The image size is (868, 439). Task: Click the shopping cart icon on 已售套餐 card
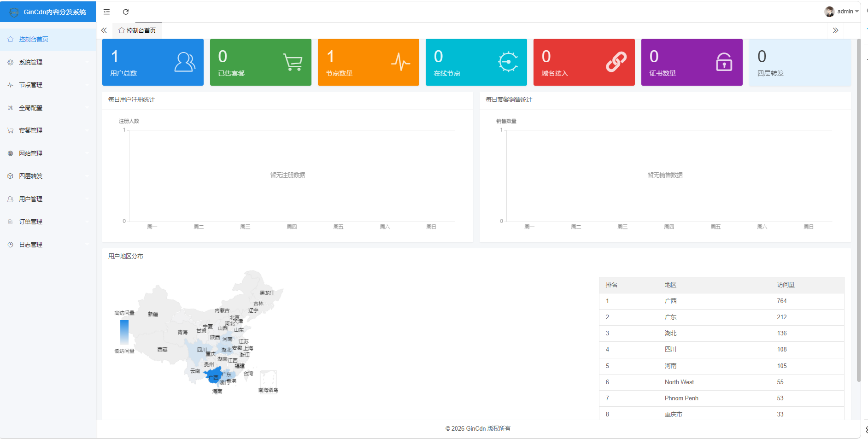[x=293, y=62]
